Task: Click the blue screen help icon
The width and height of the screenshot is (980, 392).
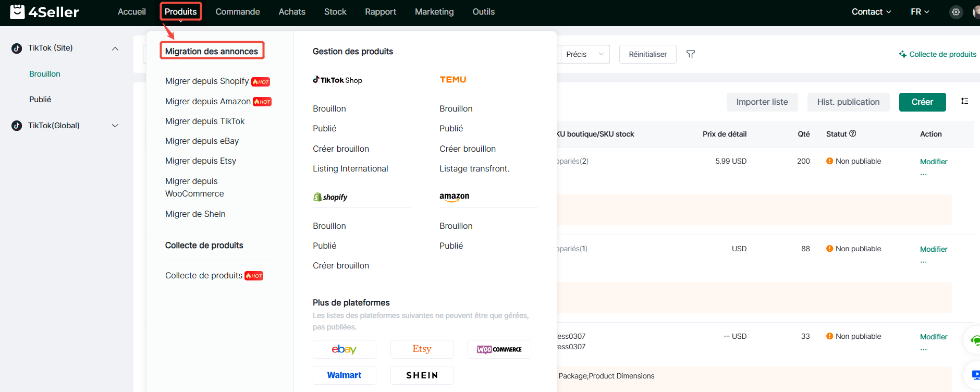Action: coord(975,375)
